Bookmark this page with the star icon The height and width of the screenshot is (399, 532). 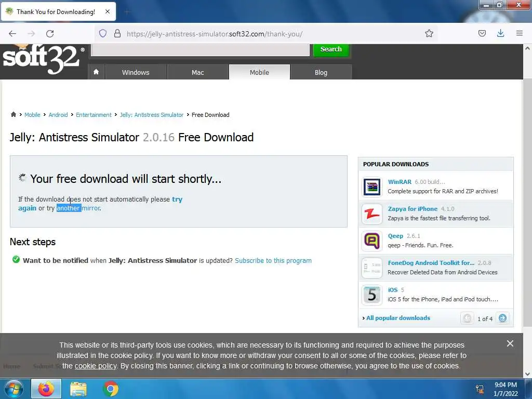coord(429,33)
